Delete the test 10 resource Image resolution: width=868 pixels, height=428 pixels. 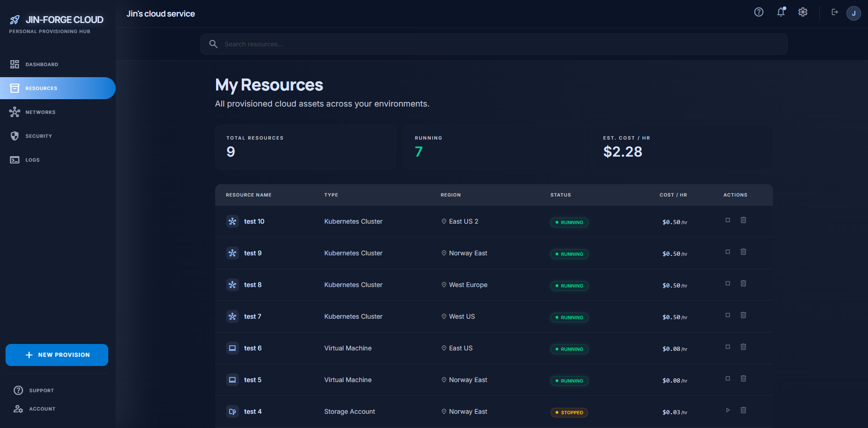[743, 220]
